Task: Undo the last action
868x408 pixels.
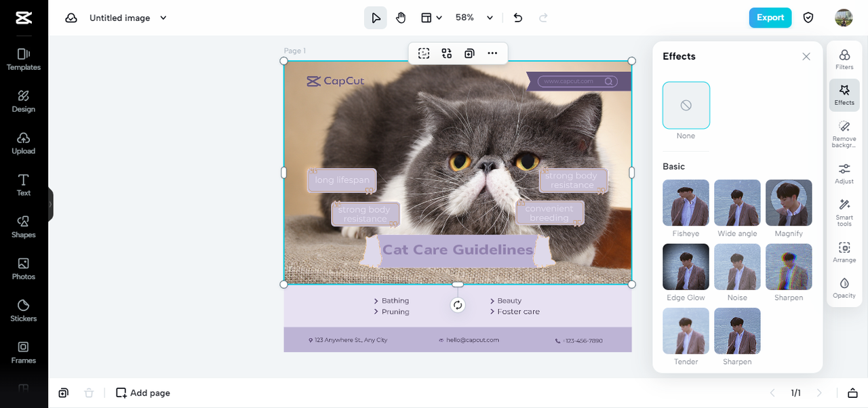Action: [x=518, y=18]
